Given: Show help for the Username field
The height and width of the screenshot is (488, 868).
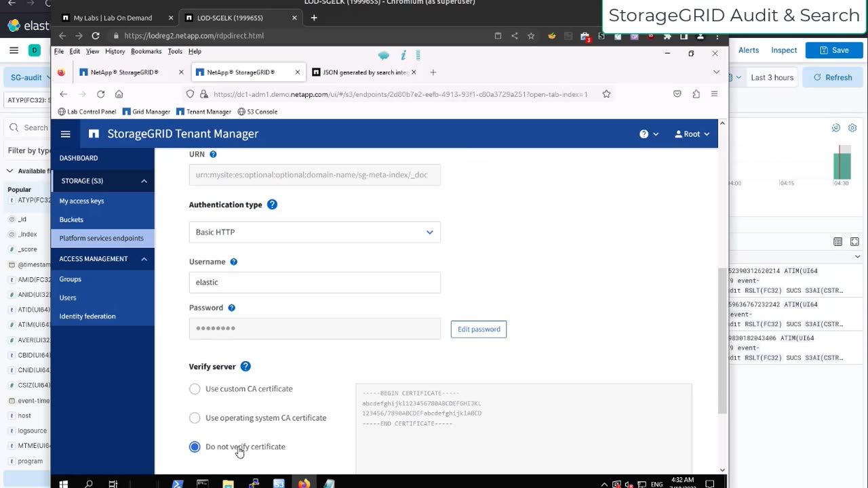Looking at the screenshot, I should click(x=233, y=262).
